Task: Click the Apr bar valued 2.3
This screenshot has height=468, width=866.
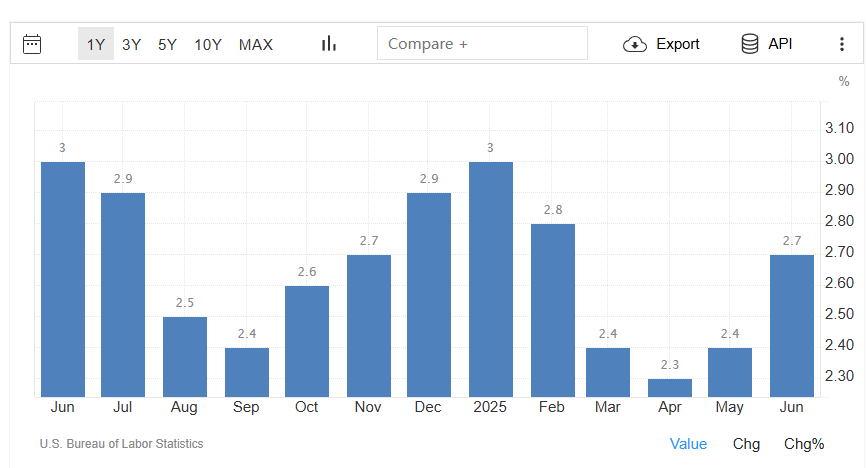Action: (670, 387)
